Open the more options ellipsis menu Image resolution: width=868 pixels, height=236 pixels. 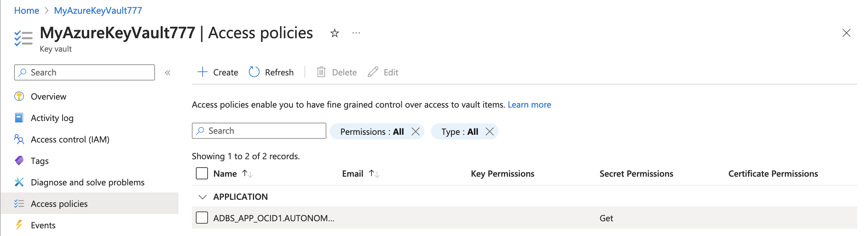(356, 33)
